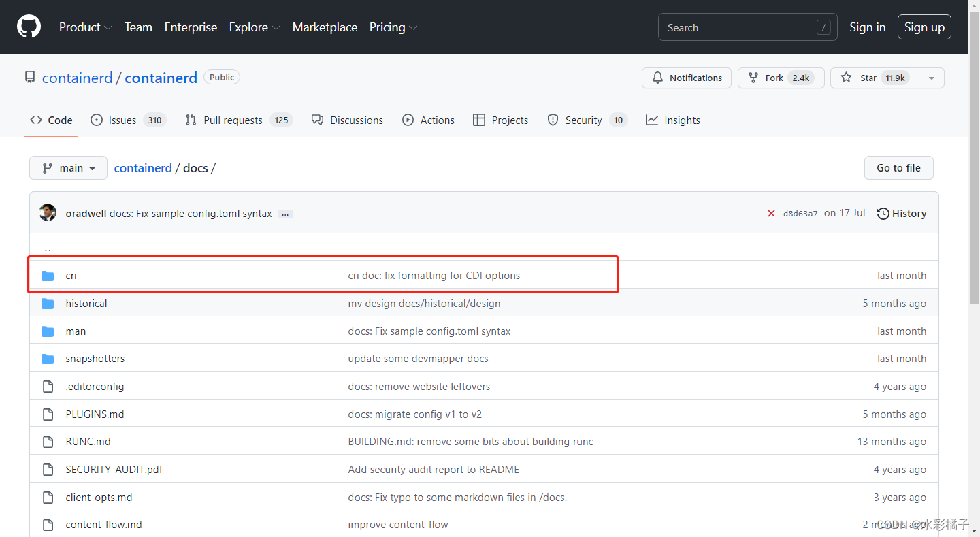Open the containerd breadcrumb path link

(x=143, y=168)
